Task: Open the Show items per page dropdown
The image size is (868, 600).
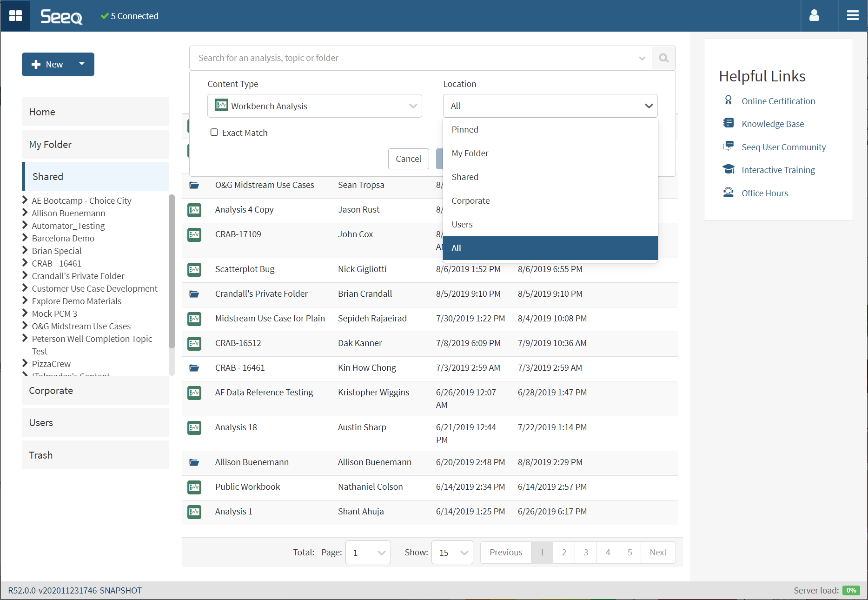Action: (452, 553)
